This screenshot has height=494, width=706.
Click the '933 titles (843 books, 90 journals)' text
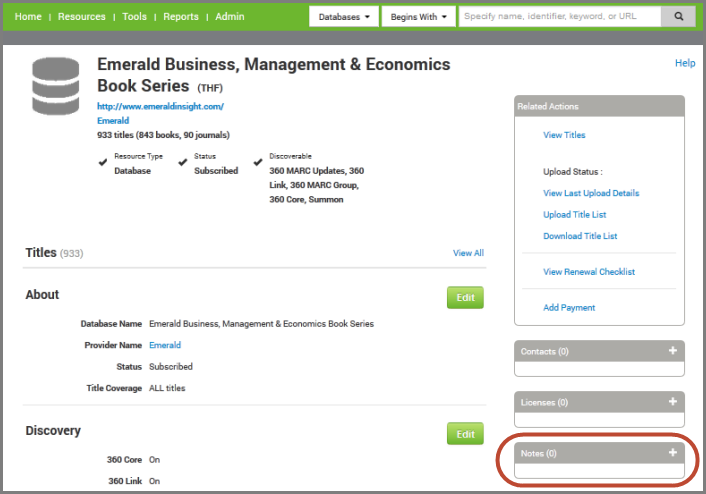pos(163,135)
